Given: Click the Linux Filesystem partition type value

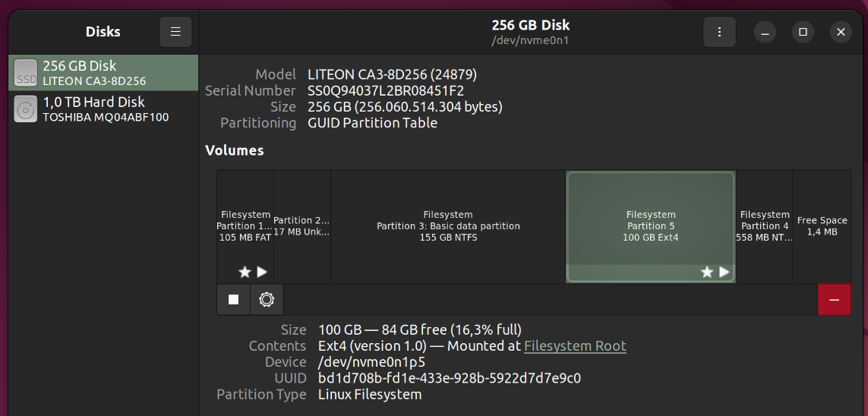Looking at the screenshot, I should coord(370,395).
